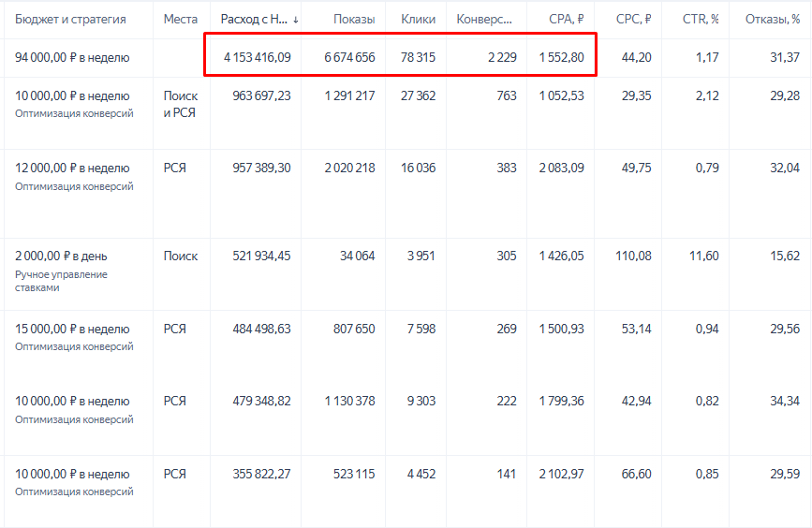Click the CTR, % column header
The image size is (812, 528).
click(701, 19)
